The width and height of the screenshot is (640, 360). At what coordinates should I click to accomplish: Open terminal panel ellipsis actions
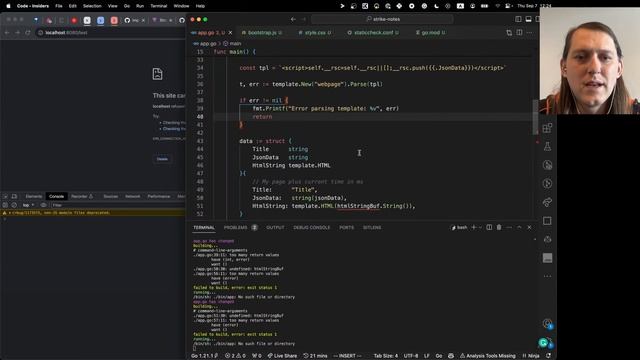click(x=509, y=227)
